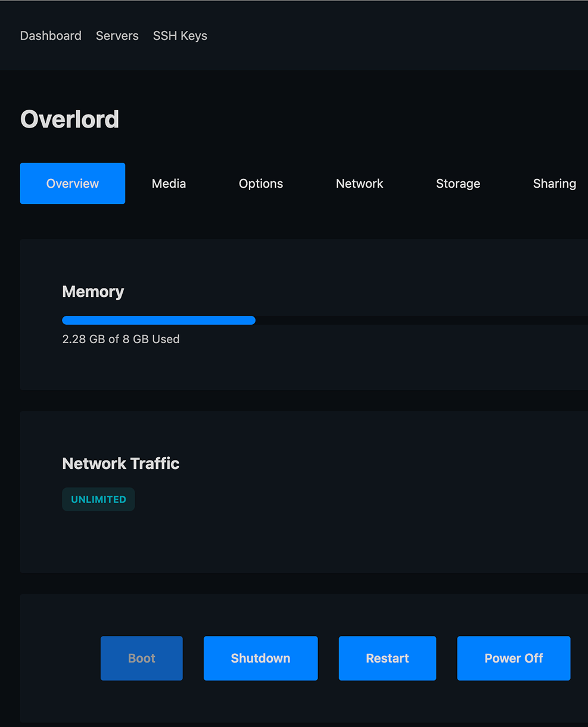Select the Sharing tab
Screen dimensions: 588x727
(x=554, y=184)
